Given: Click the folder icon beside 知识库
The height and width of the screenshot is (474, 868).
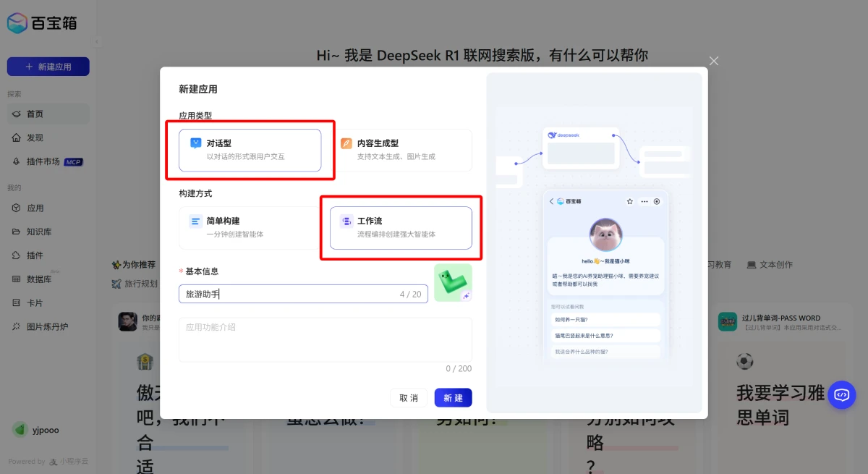Looking at the screenshot, I should pos(17,232).
